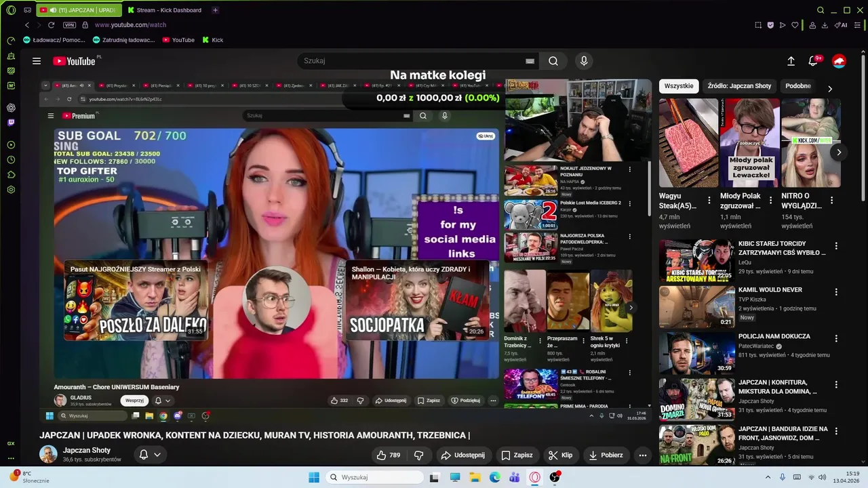Open options for KAMIL WOULD NEVER video
This screenshot has height=488, width=868.
pos(836,292)
